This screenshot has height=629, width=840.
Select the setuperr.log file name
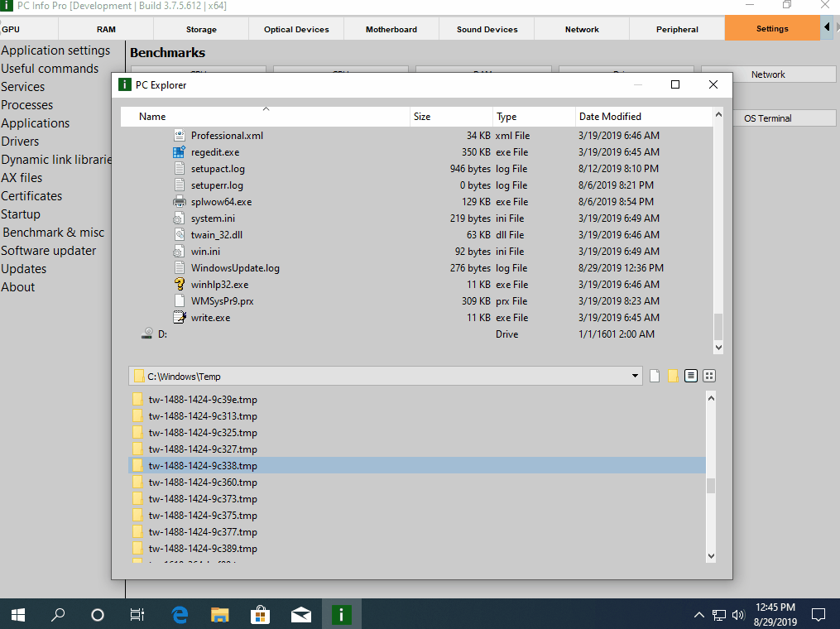point(217,185)
